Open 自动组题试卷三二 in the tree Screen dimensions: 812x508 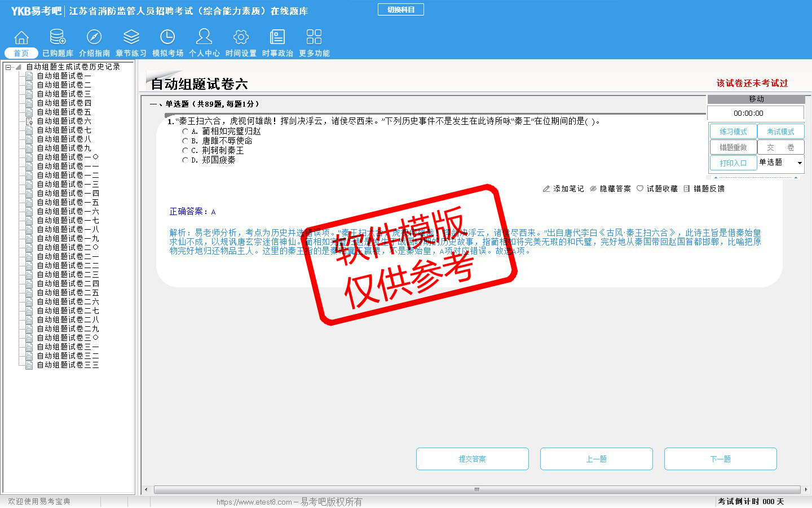point(68,356)
